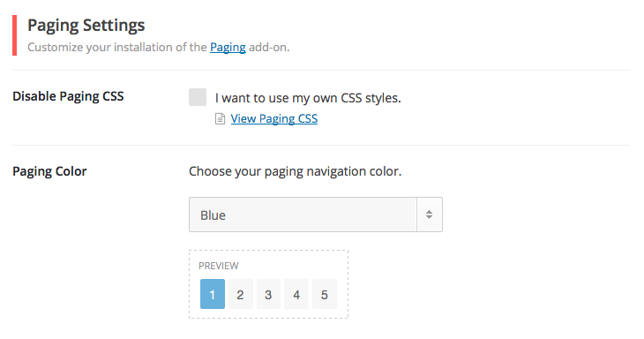
Task: Click the Paging Color label
Action: [x=49, y=171]
